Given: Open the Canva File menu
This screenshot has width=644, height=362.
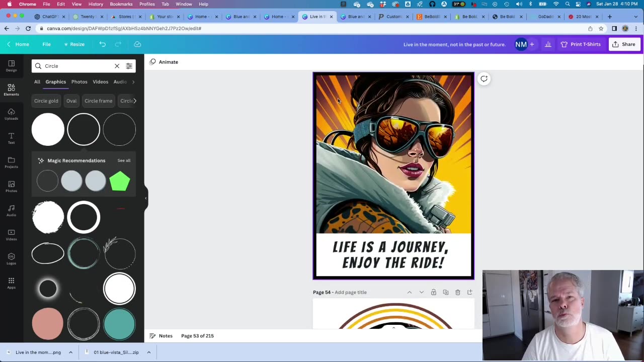Looking at the screenshot, I should tap(46, 44).
